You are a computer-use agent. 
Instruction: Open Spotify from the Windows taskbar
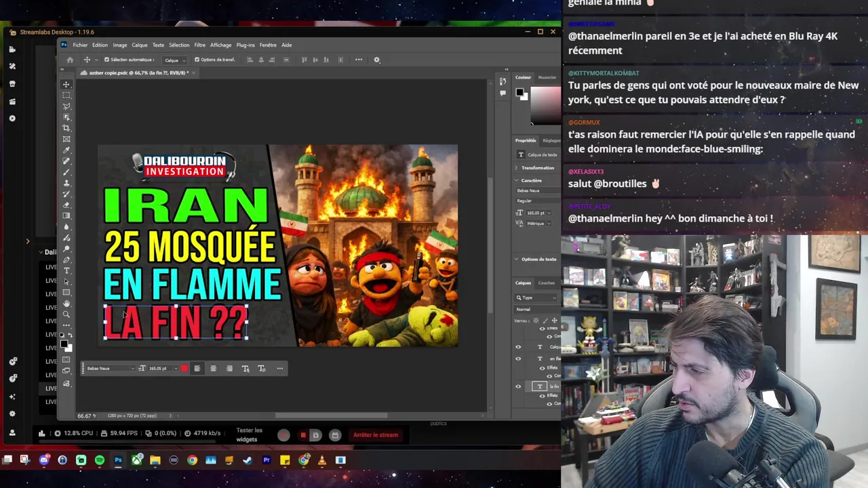[x=100, y=460]
